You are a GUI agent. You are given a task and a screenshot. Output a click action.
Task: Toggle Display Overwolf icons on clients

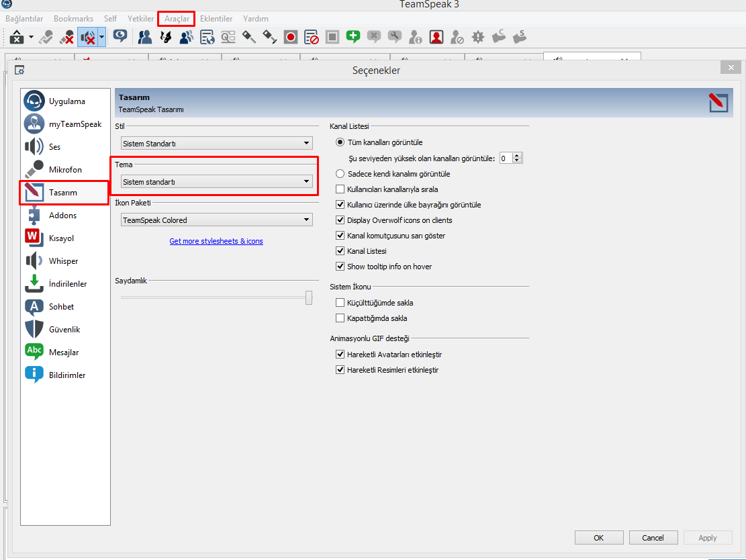pyautogui.click(x=340, y=220)
